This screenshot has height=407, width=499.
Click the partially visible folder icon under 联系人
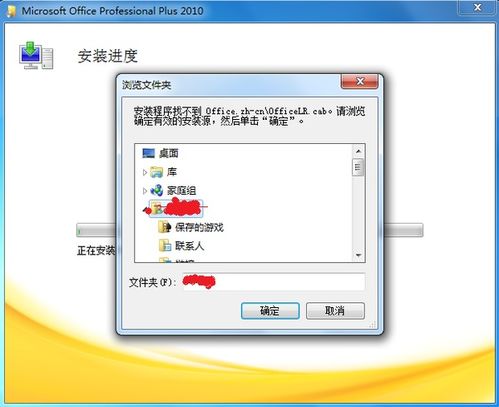tap(165, 260)
